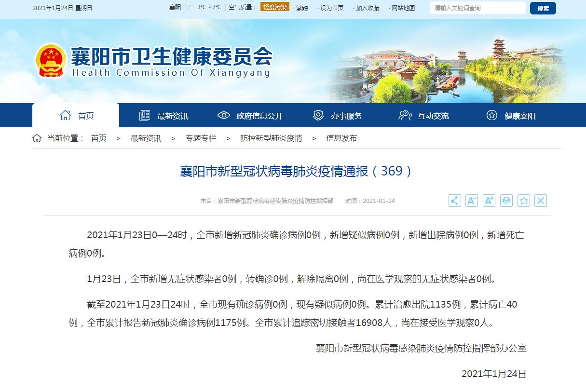Screen dimensions: 586x392
Task: Increase font size with A+ icon
Action: coord(489,201)
